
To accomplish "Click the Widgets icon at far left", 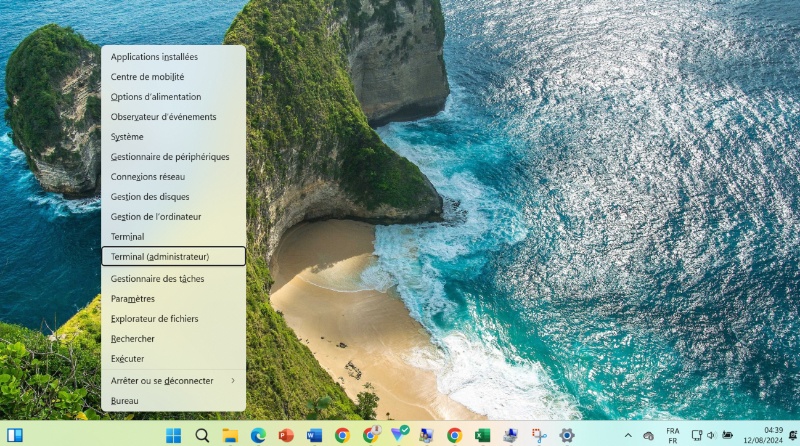I will point(15,435).
